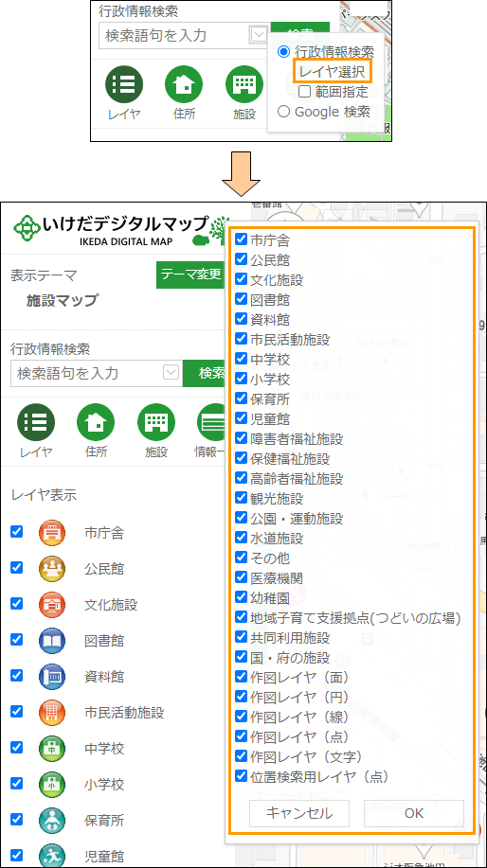Open the search options dropdown arrow in the lower panel
Screen dimensions: 487x868
tap(171, 372)
